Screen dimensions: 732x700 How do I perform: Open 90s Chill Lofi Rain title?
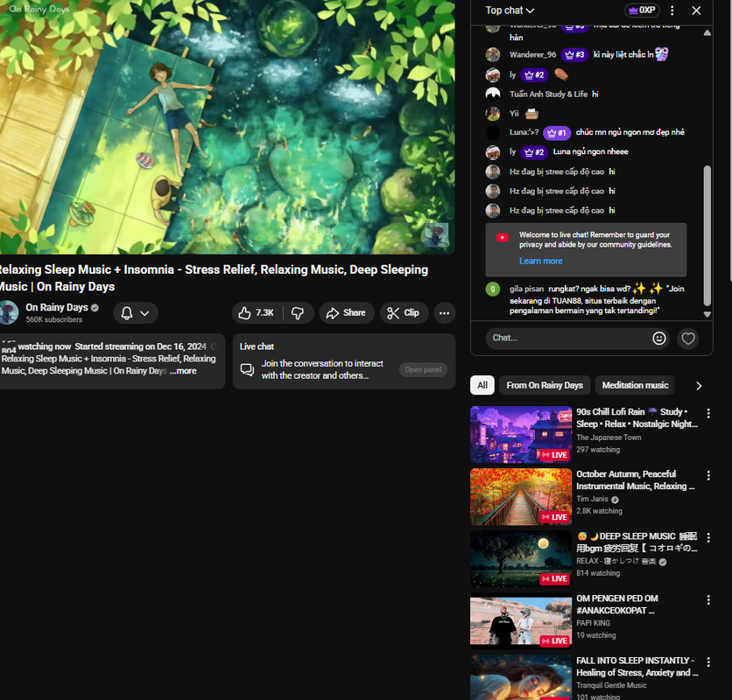point(637,417)
